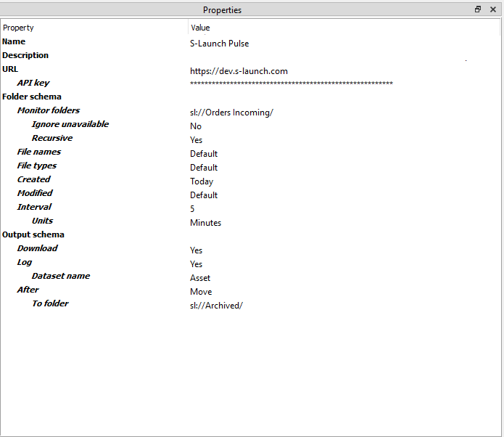Viewport: 504px width, 437px height.
Task: Select the File types property
Action: (37, 166)
